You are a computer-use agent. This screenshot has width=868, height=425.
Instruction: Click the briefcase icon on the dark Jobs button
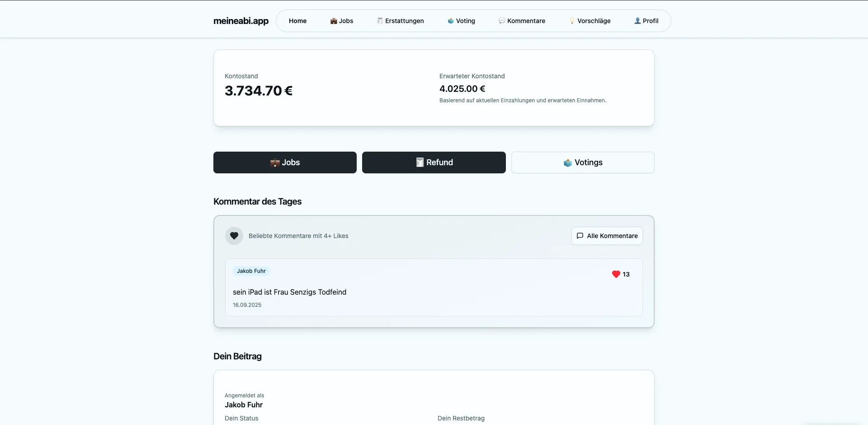(x=275, y=162)
